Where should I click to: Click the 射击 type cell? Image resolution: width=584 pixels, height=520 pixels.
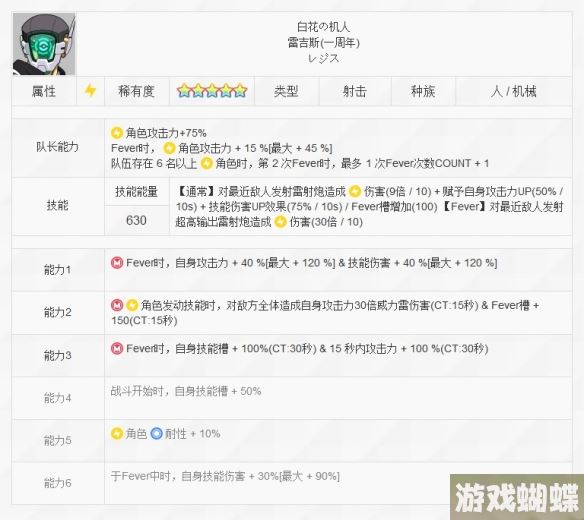355,91
